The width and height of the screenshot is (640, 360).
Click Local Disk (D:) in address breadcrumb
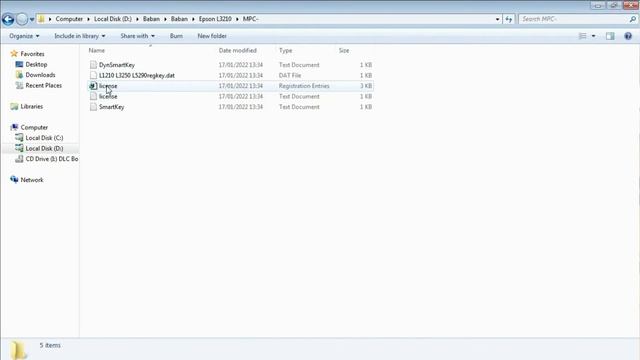(113, 19)
